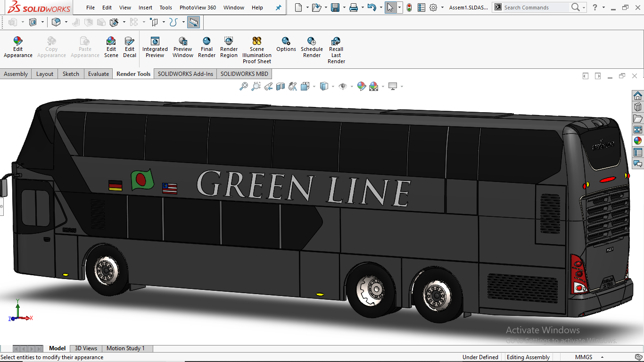Click the Edit Appearance color ball in view toolbar

(x=361, y=86)
